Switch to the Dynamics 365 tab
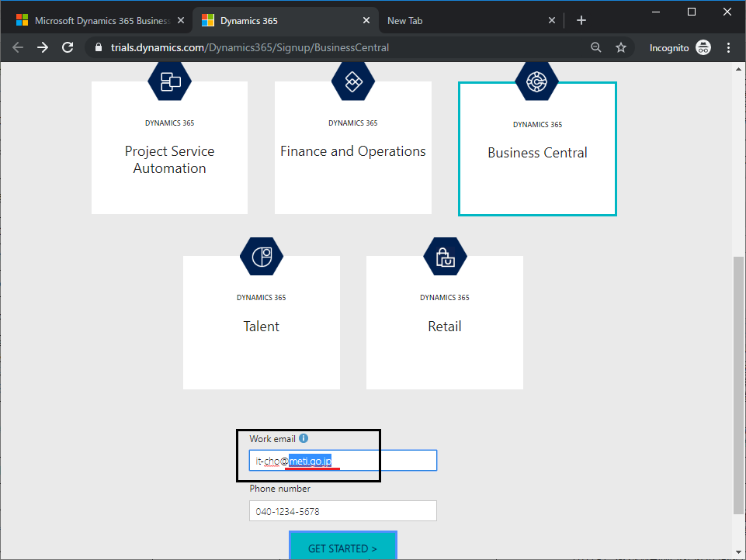Viewport: 746px width, 560px height. coord(286,20)
